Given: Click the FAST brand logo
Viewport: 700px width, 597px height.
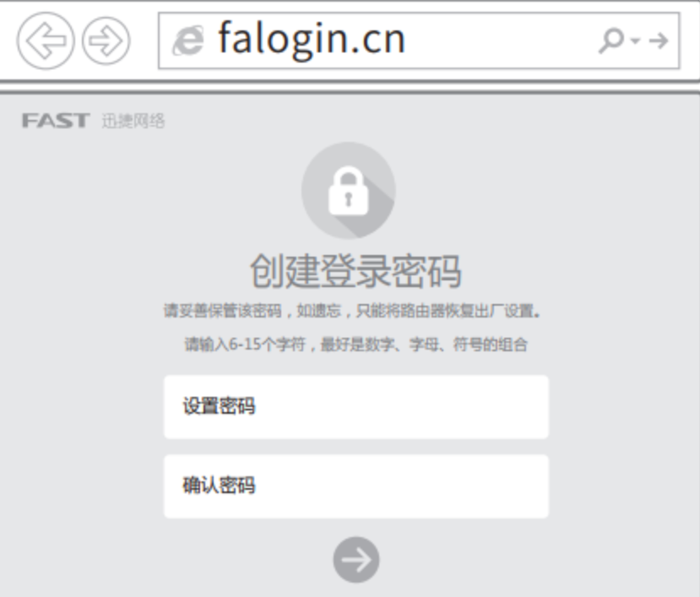Looking at the screenshot, I should click(x=56, y=121).
